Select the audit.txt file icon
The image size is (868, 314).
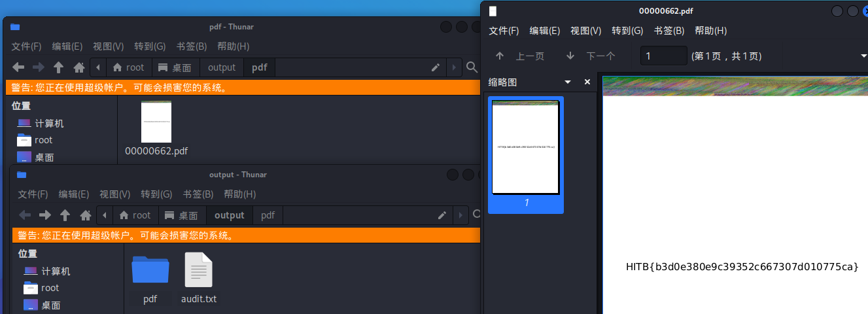click(199, 270)
